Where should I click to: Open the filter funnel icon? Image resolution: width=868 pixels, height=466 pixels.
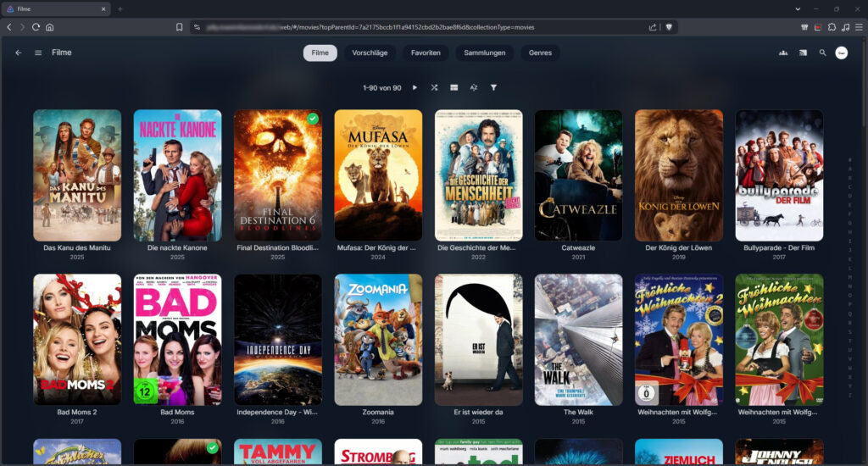point(493,87)
